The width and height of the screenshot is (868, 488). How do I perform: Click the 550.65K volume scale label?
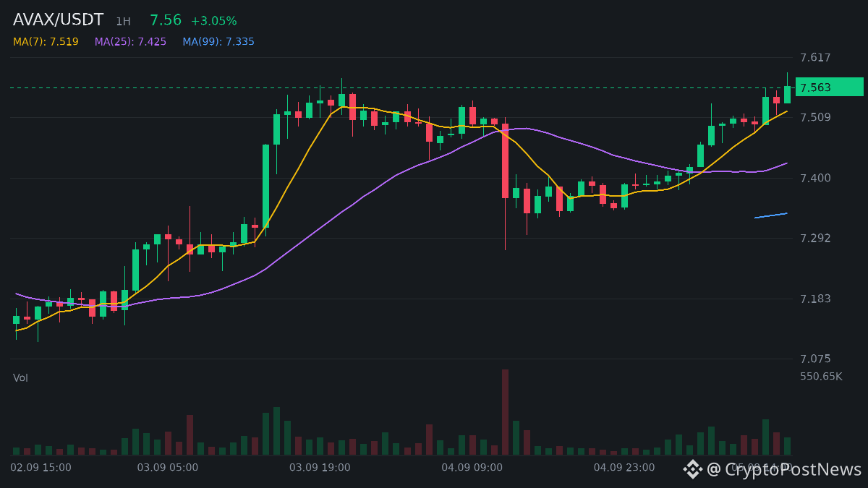click(x=821, y=377)
